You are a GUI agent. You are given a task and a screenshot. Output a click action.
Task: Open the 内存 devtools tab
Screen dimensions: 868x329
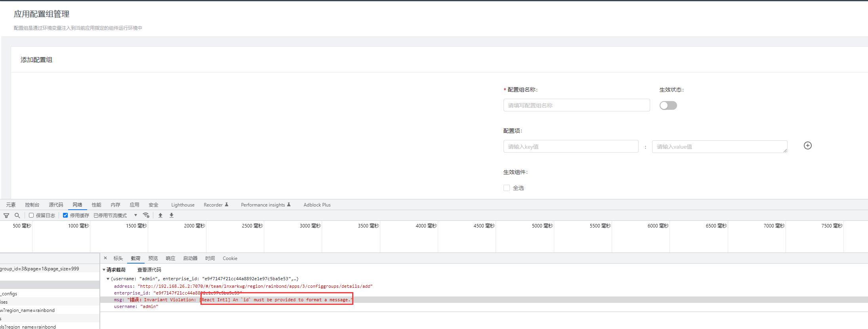(115, 205)
